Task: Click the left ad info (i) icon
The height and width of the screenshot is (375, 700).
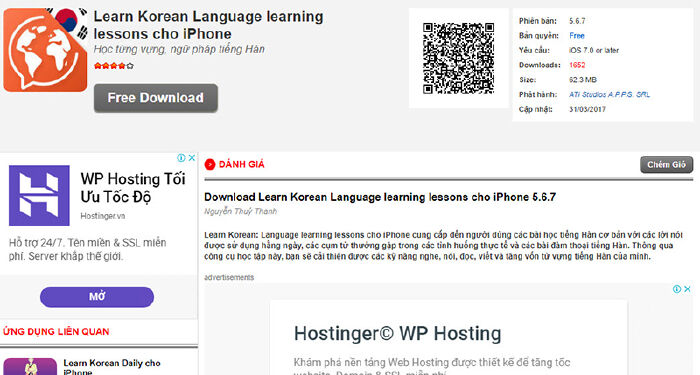Action: 181,158
